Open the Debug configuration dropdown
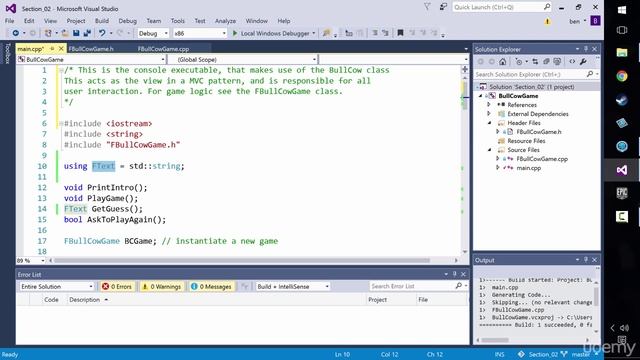Viewport: 640px width, 360px height. pos(153,33)
